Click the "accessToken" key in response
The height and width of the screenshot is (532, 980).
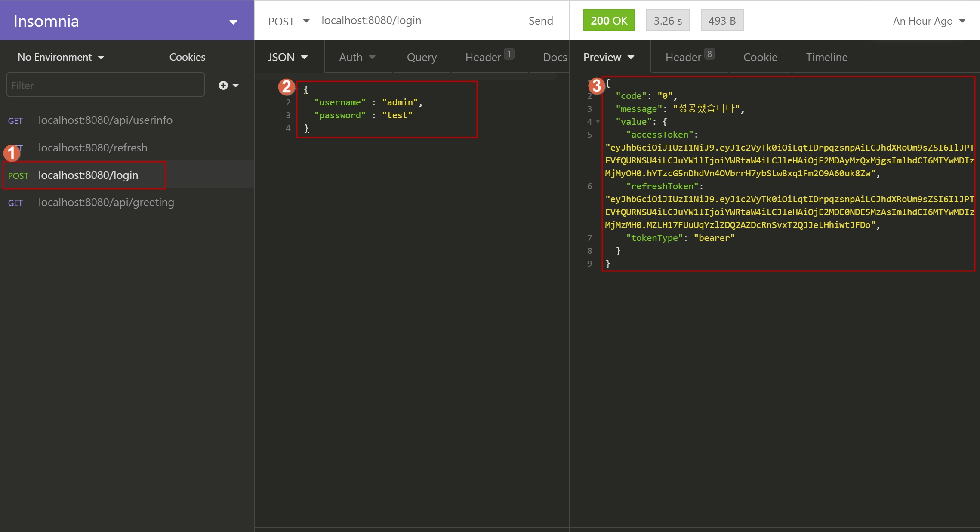pyautogui.click(x=659, y=135)
